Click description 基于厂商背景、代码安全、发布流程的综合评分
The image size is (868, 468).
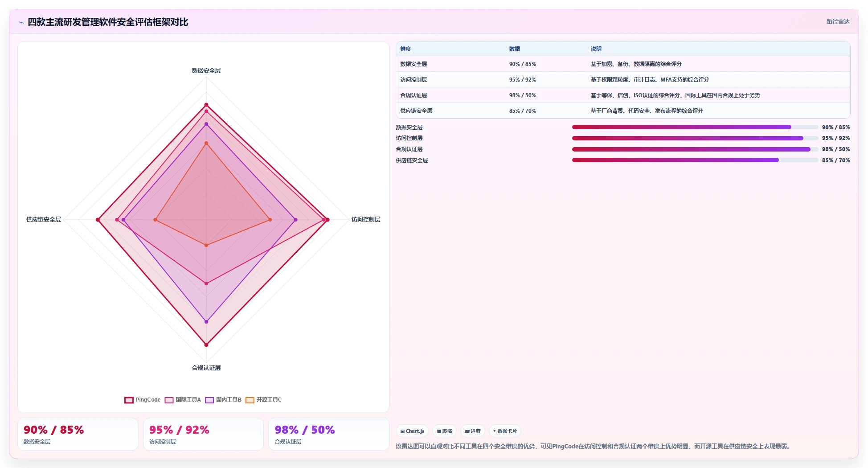coord(647,111)
